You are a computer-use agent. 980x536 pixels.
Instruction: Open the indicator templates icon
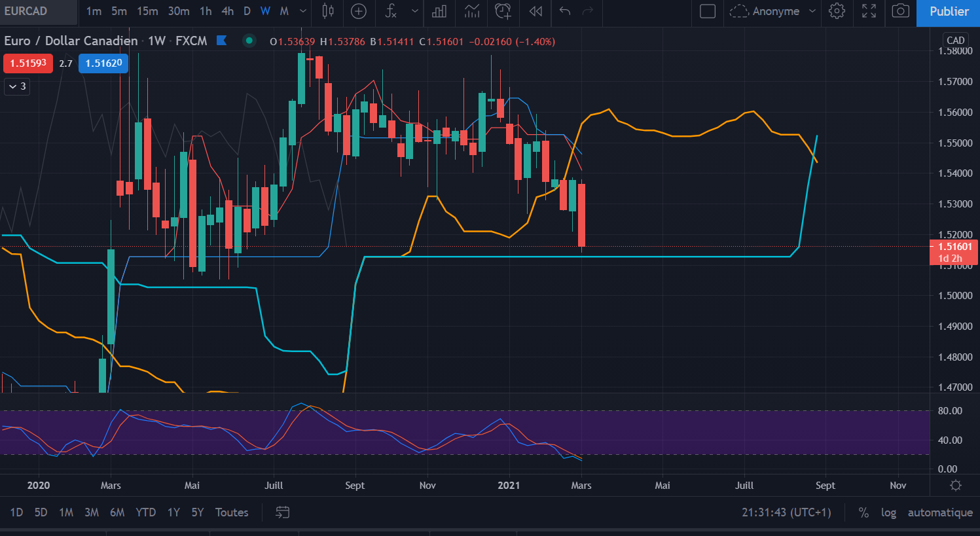pos(471,11)
